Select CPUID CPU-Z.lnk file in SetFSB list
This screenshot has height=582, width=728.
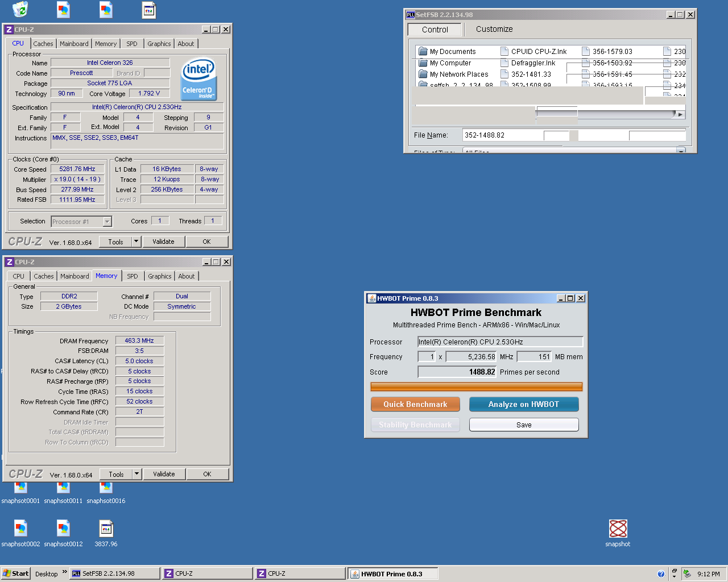tap(533, 51)
